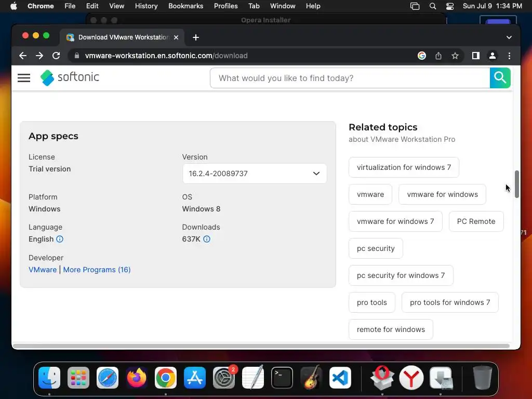
Task: Open Spotlight search in the menu bar
Action: 433,6
